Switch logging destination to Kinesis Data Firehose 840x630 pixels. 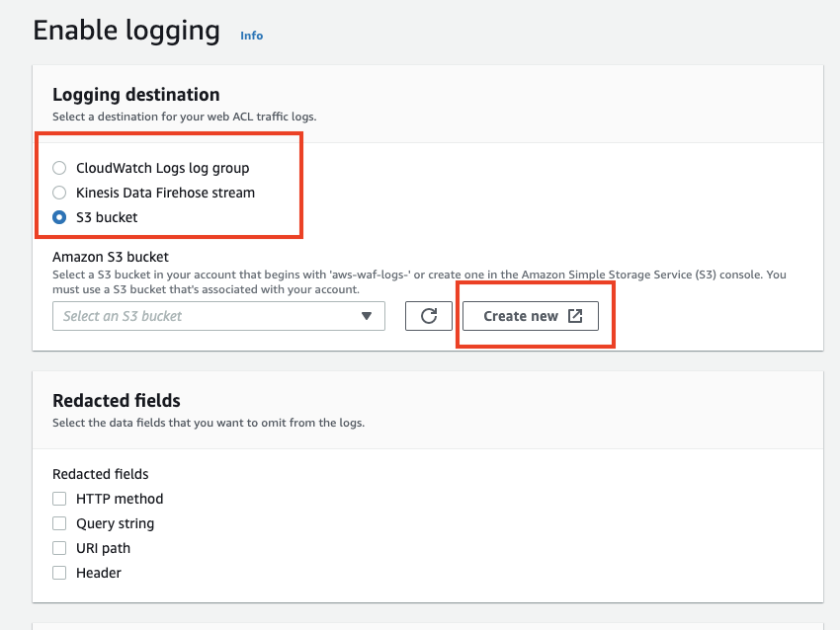click(x=59, y=193)
